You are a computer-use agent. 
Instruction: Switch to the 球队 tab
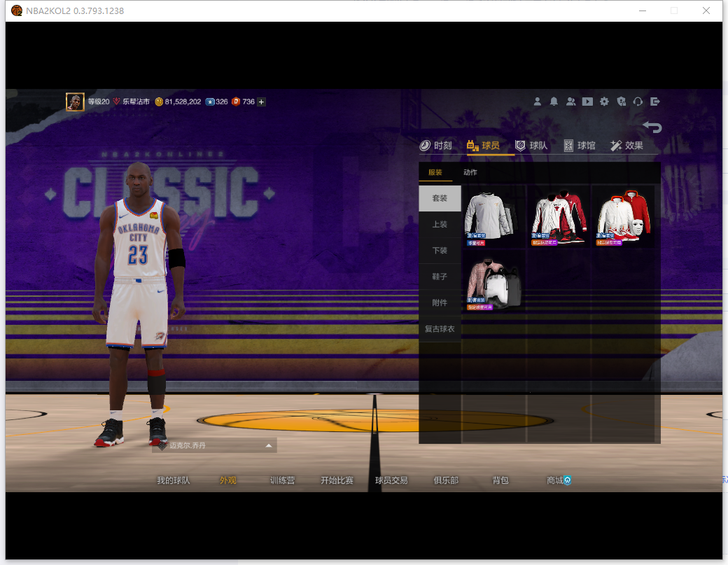click(531, 146)
